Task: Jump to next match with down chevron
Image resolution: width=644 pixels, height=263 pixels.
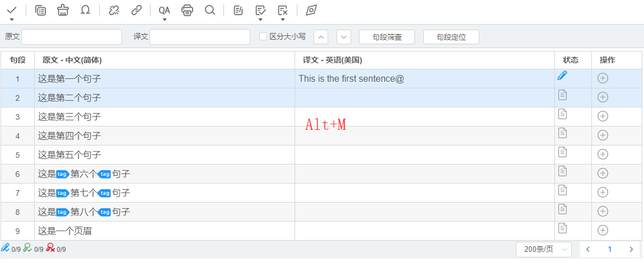Action: [x=343, y=37]
